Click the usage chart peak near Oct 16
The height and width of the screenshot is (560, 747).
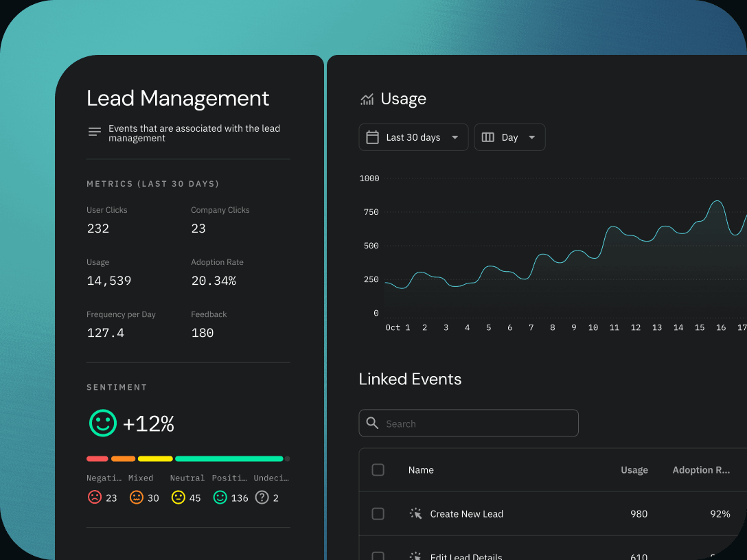pyautogui.click(x=718, y=202)
